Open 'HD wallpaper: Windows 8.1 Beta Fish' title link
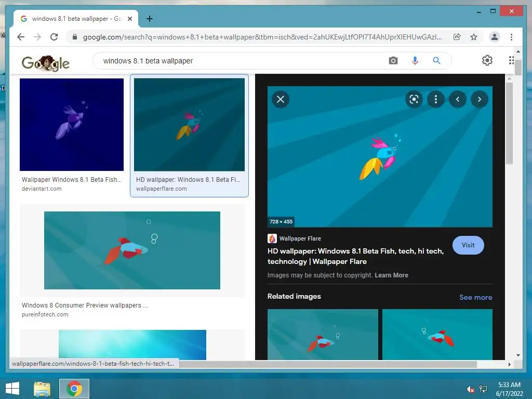 click(x=355, y=256)
